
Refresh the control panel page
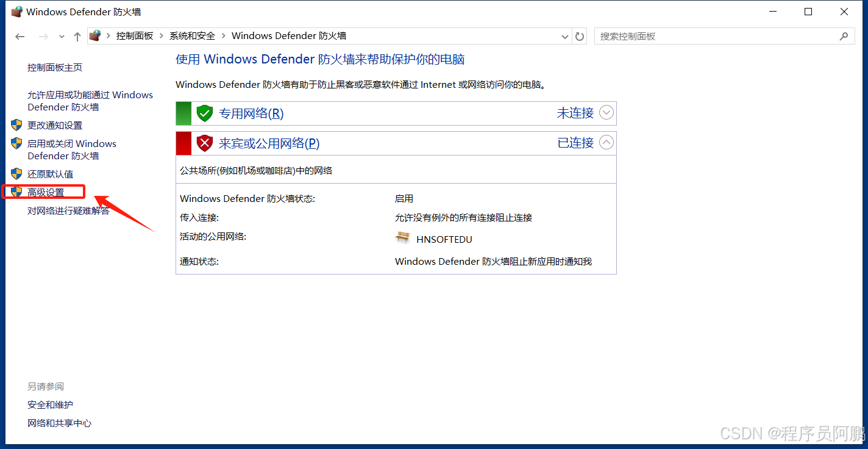point(580,37)
